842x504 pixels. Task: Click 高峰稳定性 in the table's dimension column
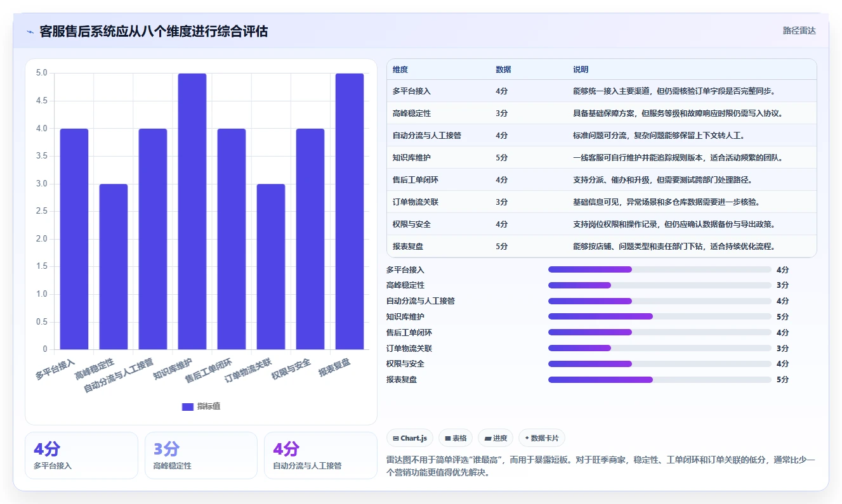click(412, 113)
